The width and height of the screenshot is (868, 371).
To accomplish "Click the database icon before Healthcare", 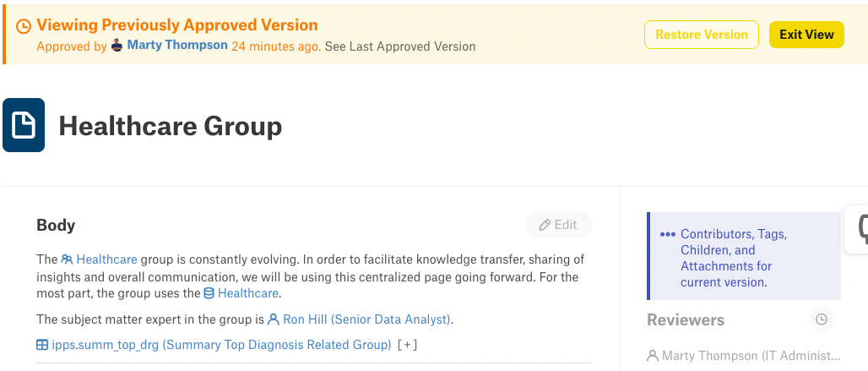I will coord(209,293).
